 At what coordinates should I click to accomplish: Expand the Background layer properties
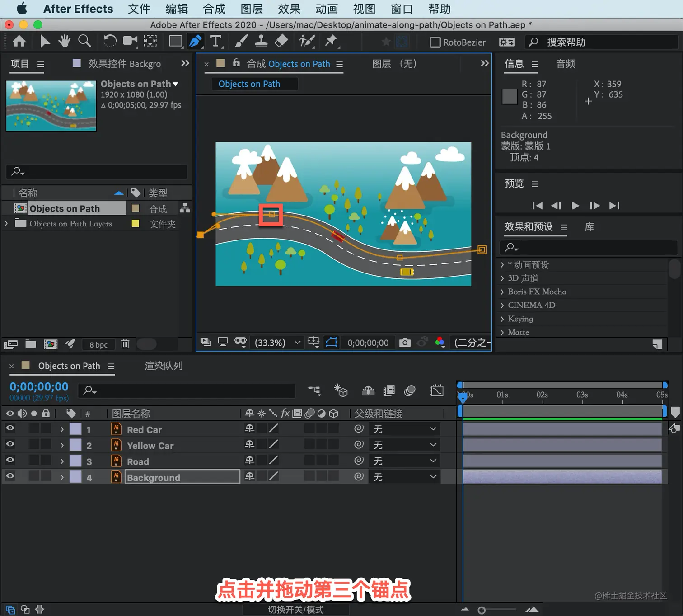click(x=62, y=477)
